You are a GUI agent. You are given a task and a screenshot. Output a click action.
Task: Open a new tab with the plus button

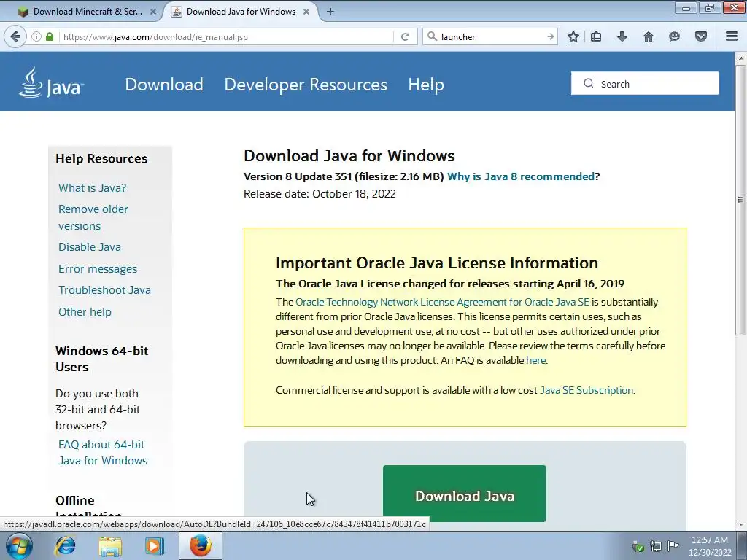pos(330,12)
